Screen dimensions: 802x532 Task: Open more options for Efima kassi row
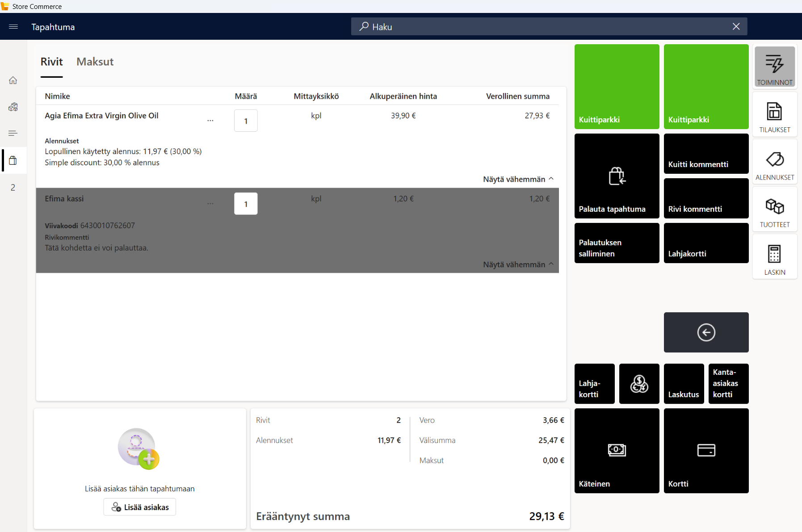pyautogui.click(x=210, y=204)
